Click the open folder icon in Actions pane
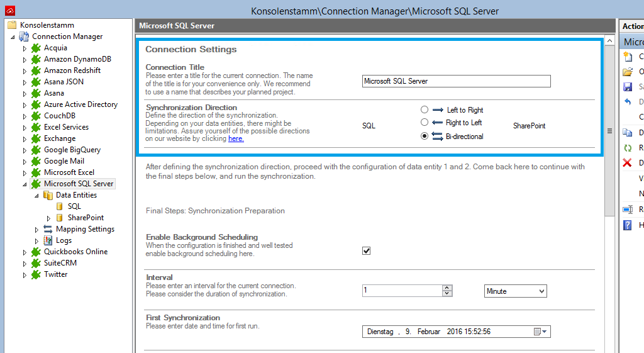Screen dimensions: 644x353 628,72
